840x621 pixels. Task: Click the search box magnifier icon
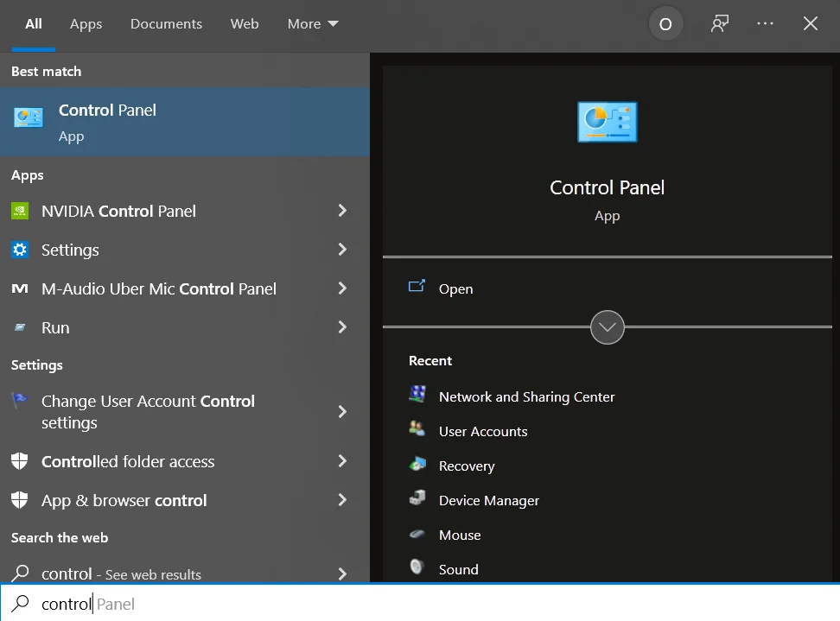point(20,604)
